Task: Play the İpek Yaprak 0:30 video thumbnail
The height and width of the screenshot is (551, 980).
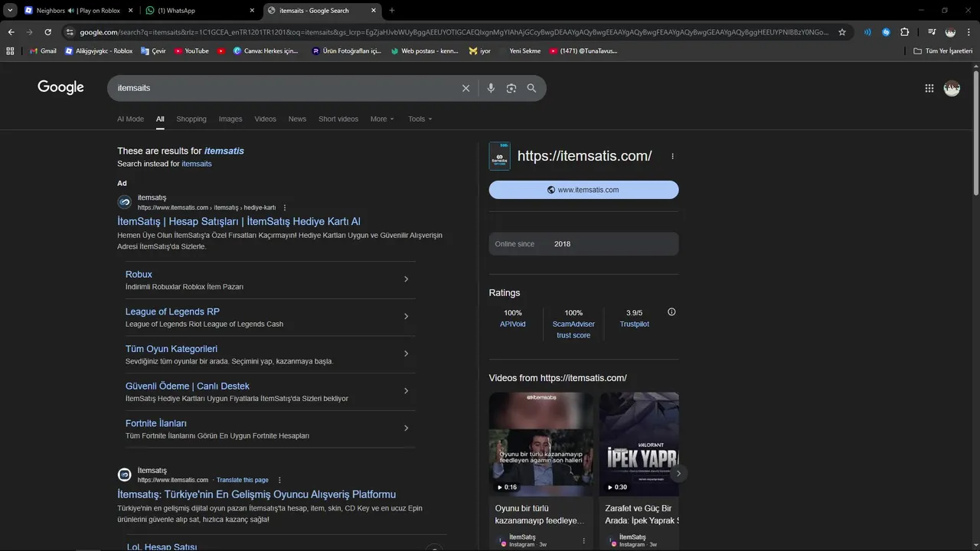Action: (639, 444)
